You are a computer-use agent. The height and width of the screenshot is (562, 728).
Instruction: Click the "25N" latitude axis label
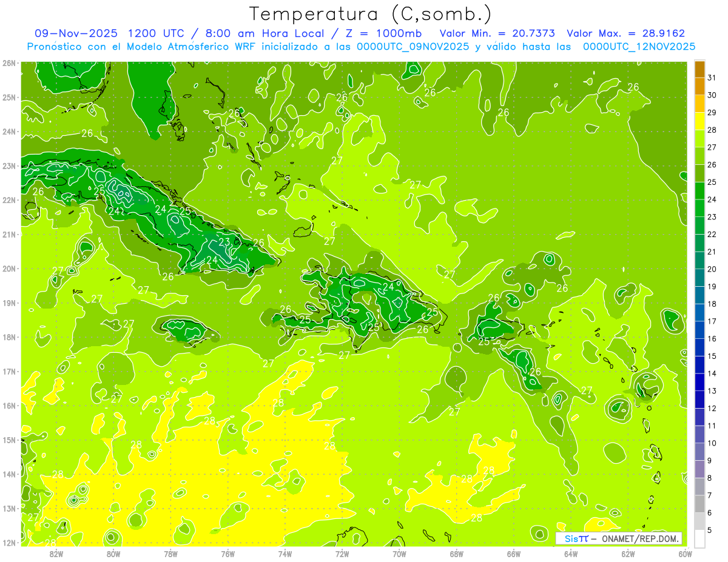(x=10, y=98)
